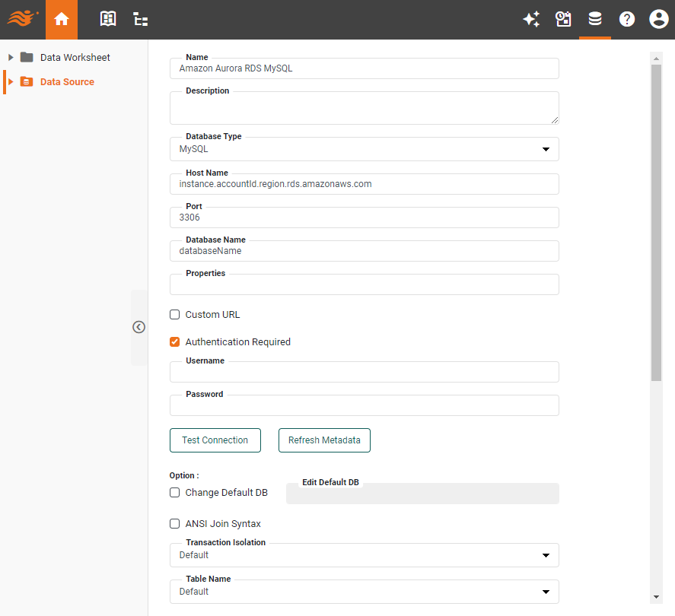Open the Help icon
Viewport: 675px width, 616px height.
point(626,19)
